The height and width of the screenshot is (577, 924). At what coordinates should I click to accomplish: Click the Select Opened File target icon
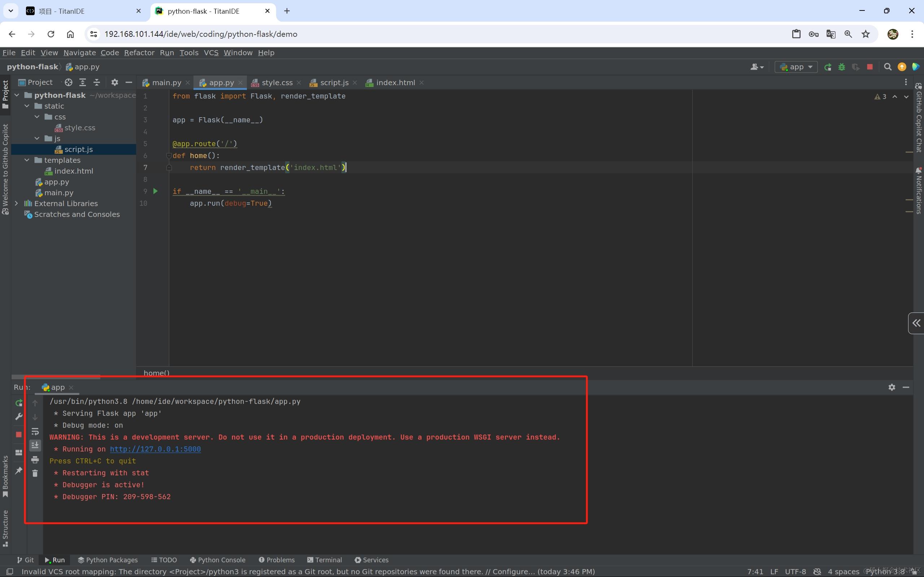click(x=68, y=82)
